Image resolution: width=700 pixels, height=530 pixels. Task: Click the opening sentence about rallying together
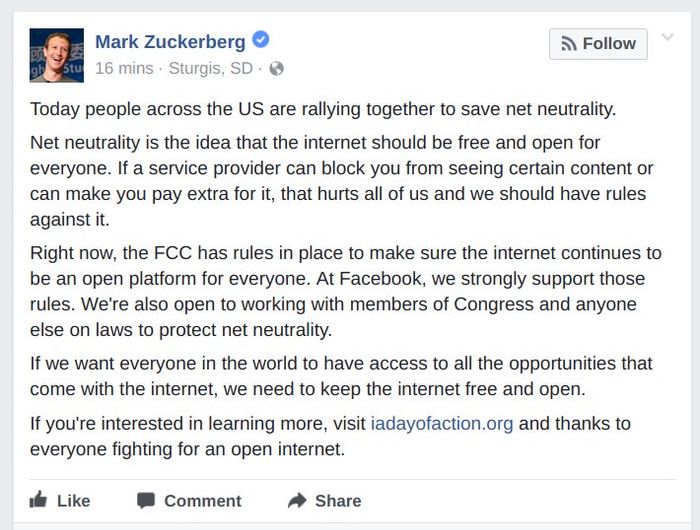point(322,108)
